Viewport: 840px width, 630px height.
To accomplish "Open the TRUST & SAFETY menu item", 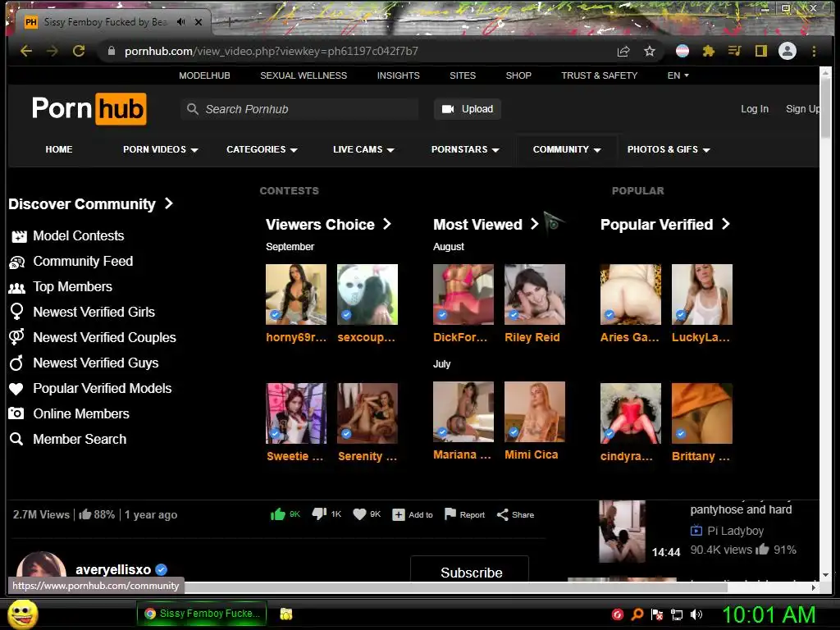I will (x=600, y=75).
